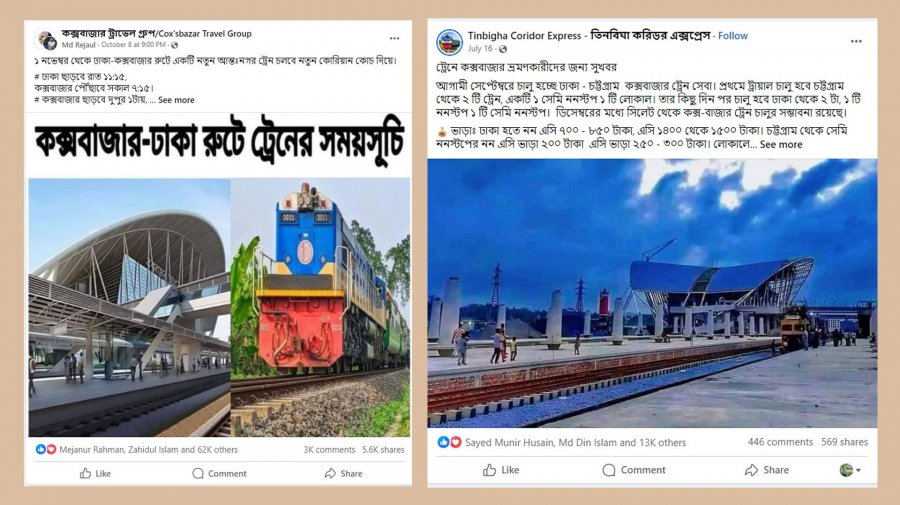Click reaction emojis next to Mejanur Rahman
This screenshot has width=900, height=505.
click(x=46, y=449)
